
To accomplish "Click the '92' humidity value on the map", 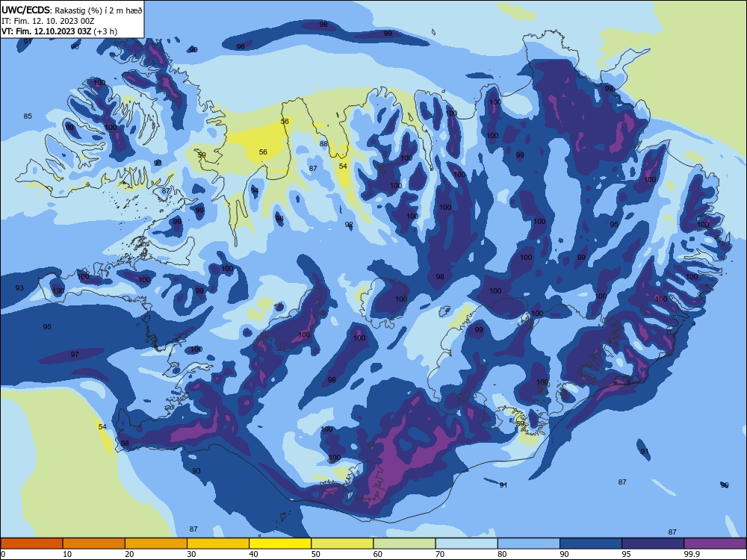I will [x=349, y=225].
